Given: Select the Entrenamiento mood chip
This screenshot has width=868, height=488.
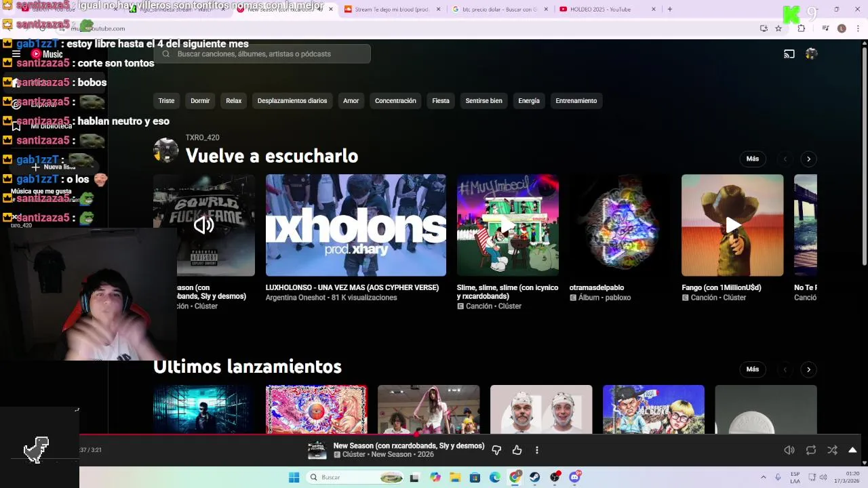Looking at the screenshot, I should click(576, 100).
